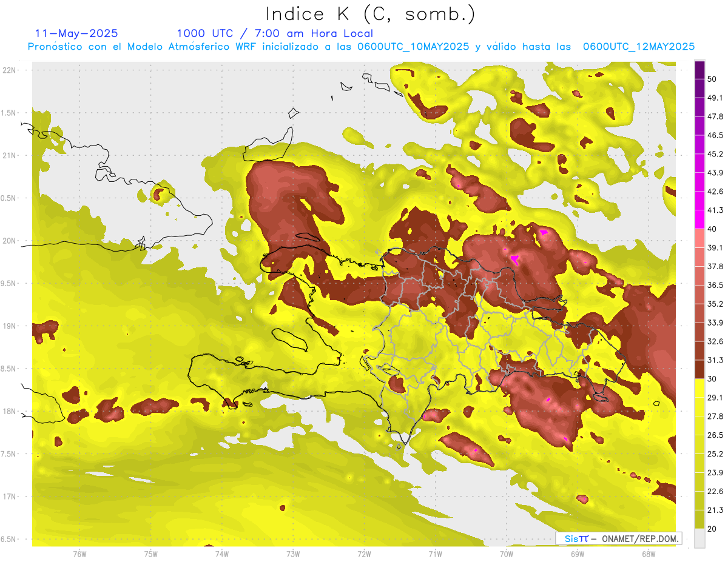Click colorbar value '36.5'
The height and width of the screenshot is (562, 728).
[715, 285]
